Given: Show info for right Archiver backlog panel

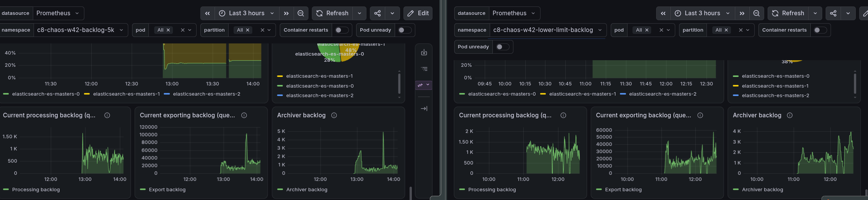Looking at the screenshot, I should point(790,115).
